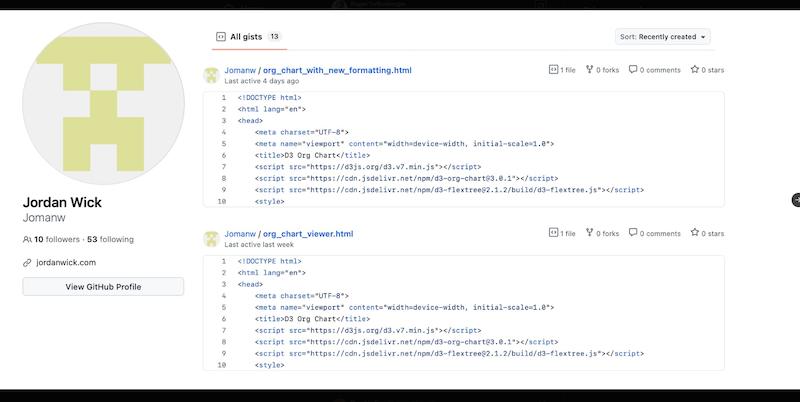Open the org_chart_viewer.html gist
Image resolution: width=800 pixels, height=402 pixels.
(x=308, y=234)
